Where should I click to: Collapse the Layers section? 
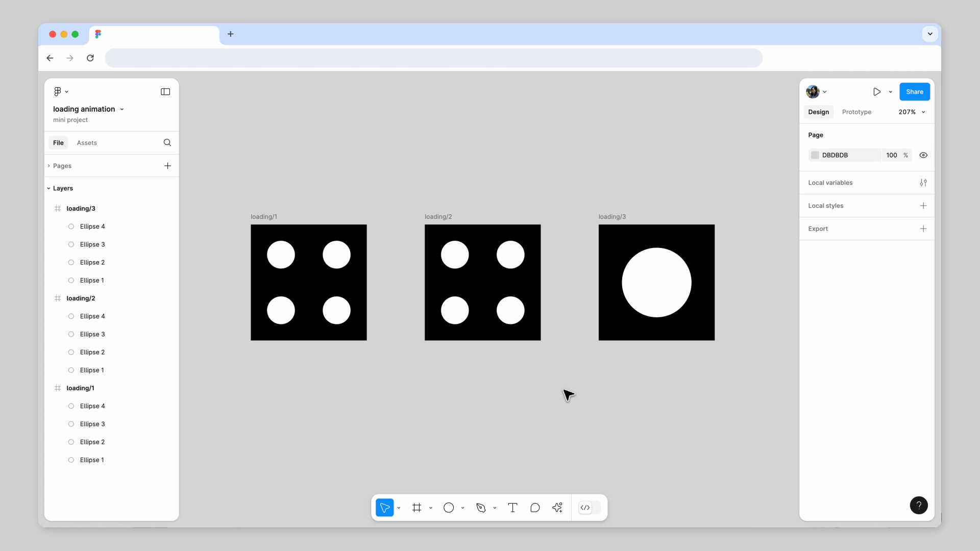pyautogui.click(x=49, y=188)
